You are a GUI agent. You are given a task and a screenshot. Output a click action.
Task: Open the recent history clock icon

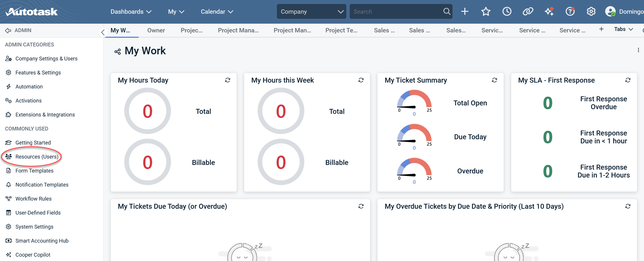(x=507, y=12)
